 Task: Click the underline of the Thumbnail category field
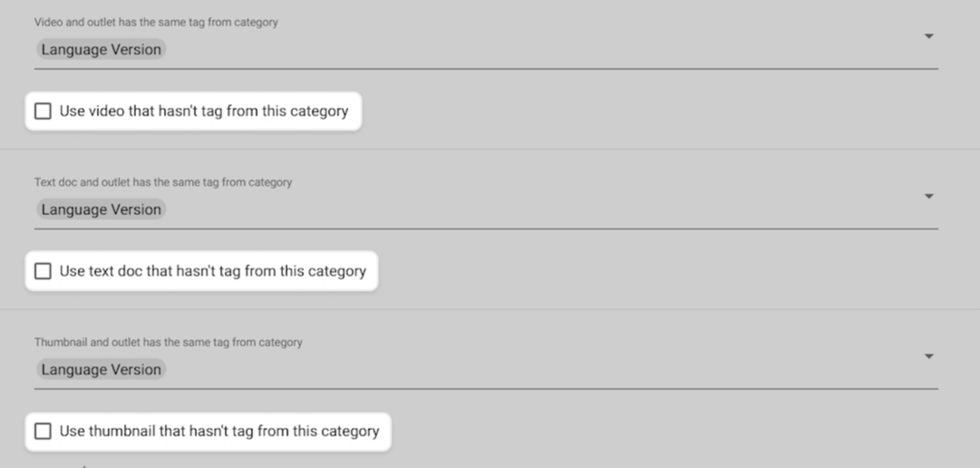tap(486, 388)
